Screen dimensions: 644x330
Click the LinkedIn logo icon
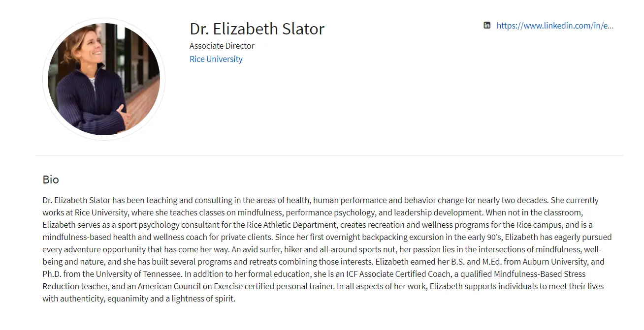(x=487, y=26)
